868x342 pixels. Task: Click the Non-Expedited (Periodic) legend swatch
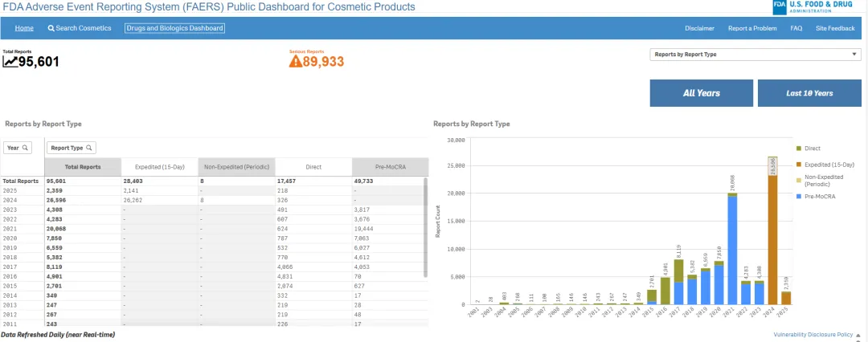coord(799,181)
